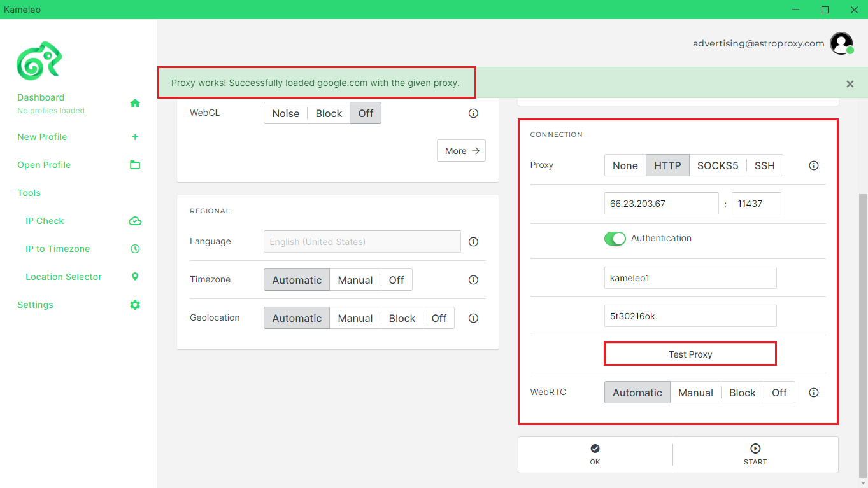Click the Open Profile folder icon
This screenshot has height=488, width=868.
(x=135, y=165)
